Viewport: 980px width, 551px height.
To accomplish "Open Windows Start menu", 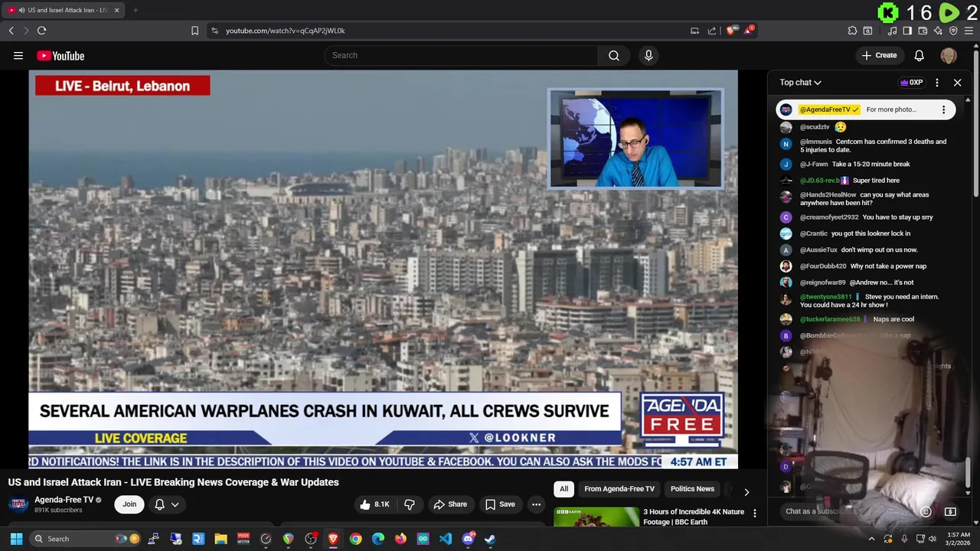I will (x=16, y=539).
